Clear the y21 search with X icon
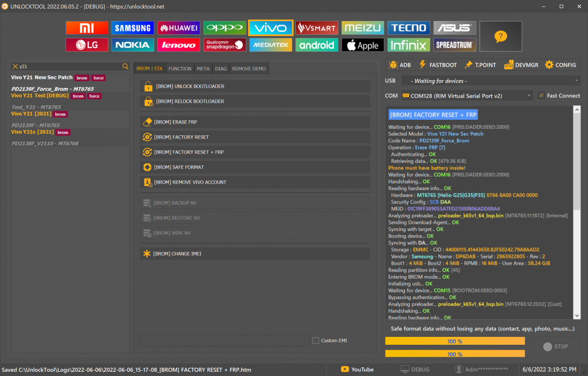588x376 pixels. 15,67
